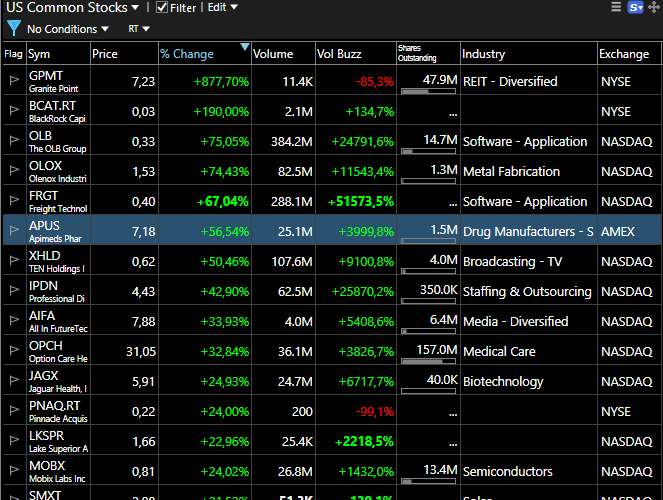Select the BCAT.RT BlackRock symbol
Screen dimensions: 663x500
tap(58, 110)
